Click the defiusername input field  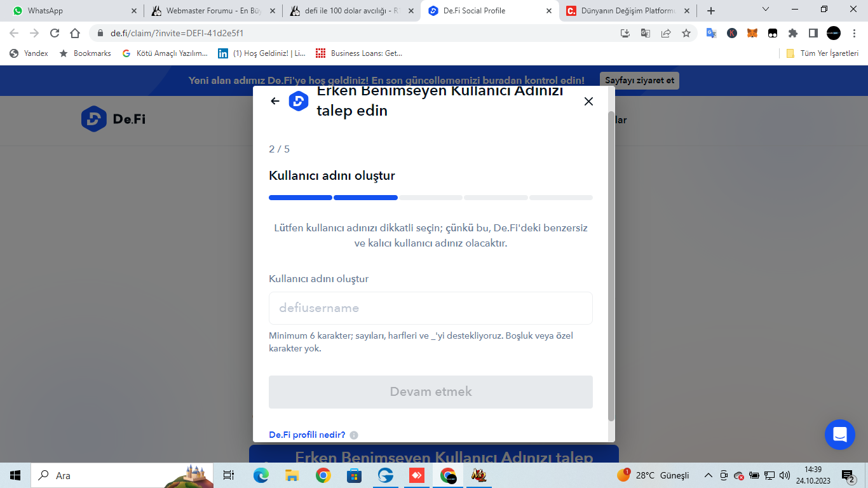coord(431,308)
